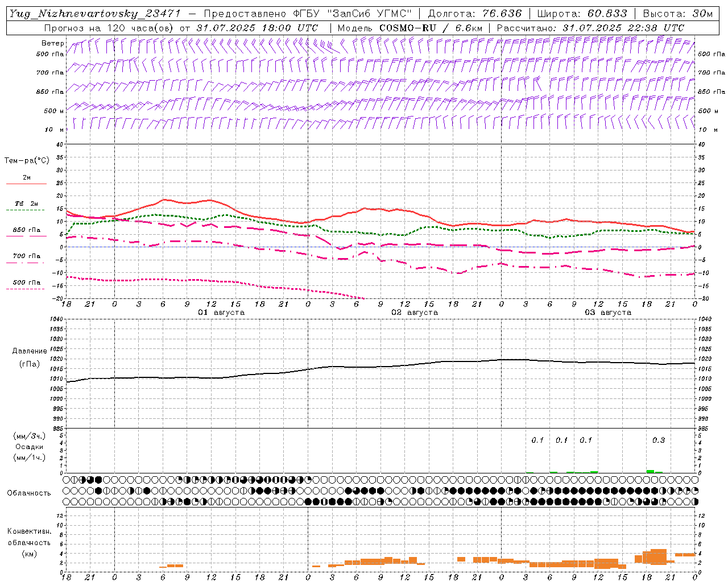Click the 'Модель COSMO-RU / 6.6км' text
This screenshot has width=728, height=582.
click(x=409, y=28)
